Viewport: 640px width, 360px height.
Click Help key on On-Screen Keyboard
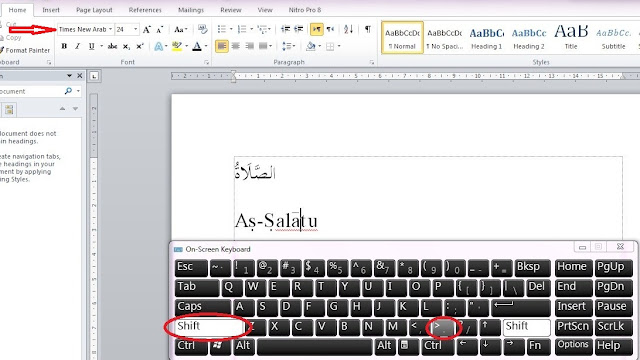(613, 346)
